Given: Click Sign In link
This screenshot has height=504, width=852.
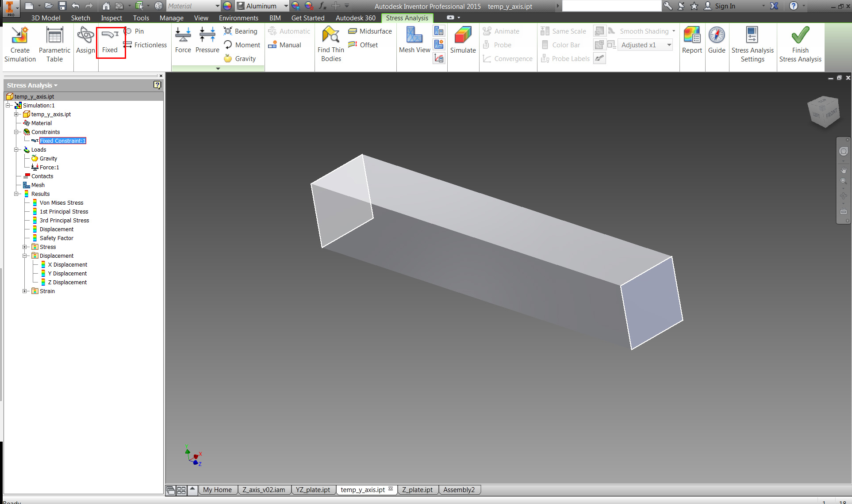Looking at the screenshot, I should tap(724, 6).
